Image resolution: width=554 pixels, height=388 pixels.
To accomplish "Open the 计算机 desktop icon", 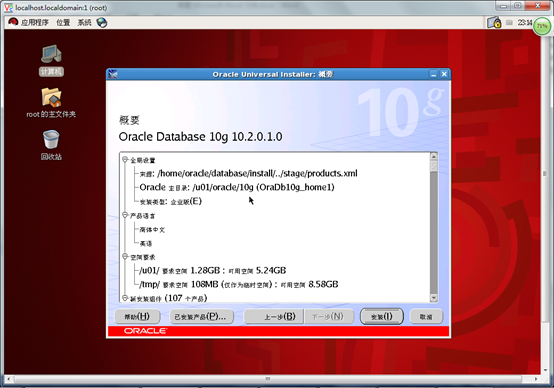I will 51,60.
